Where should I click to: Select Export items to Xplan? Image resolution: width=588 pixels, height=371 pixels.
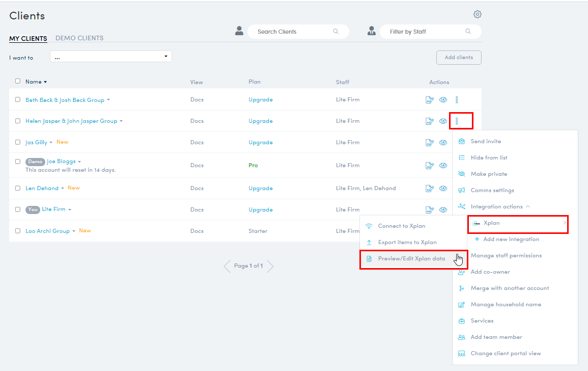tap(407, 243)
